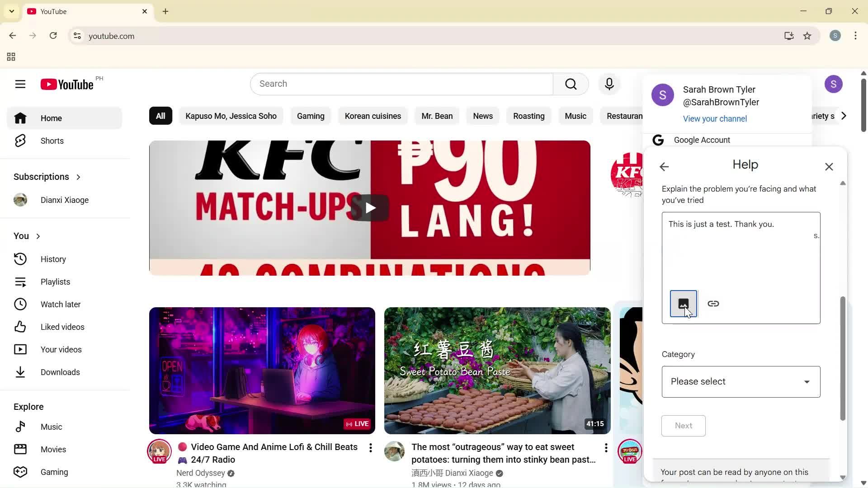This screenshot has width=868, height=488.
Task: Go back in the Help dialog
Action: pyautogui.click(x=664, y=166)
